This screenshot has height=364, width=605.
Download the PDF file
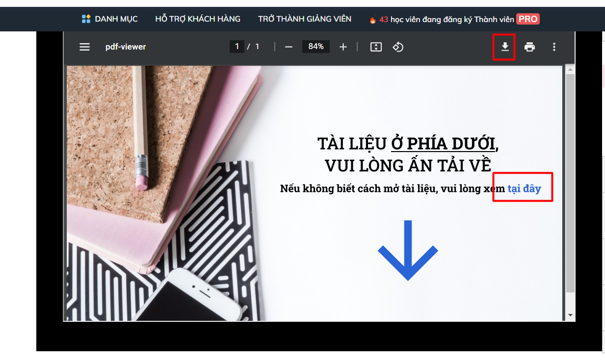tap(504, 47)
